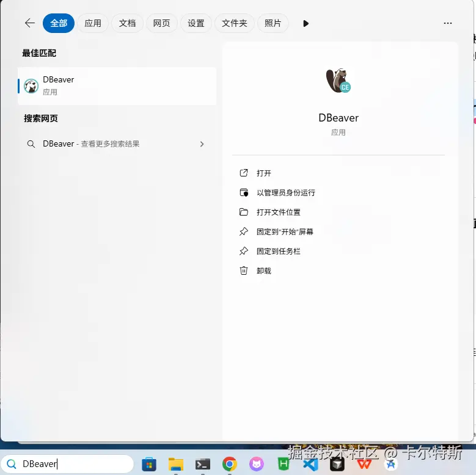The width and height of the screenshot is (476, 475).
Task: Click the taskbar search magnifier icon
Action: pos(12,464)
